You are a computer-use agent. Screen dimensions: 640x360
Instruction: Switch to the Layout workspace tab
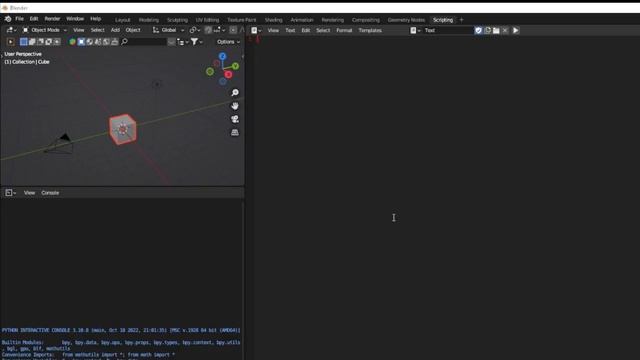(122, 20)
